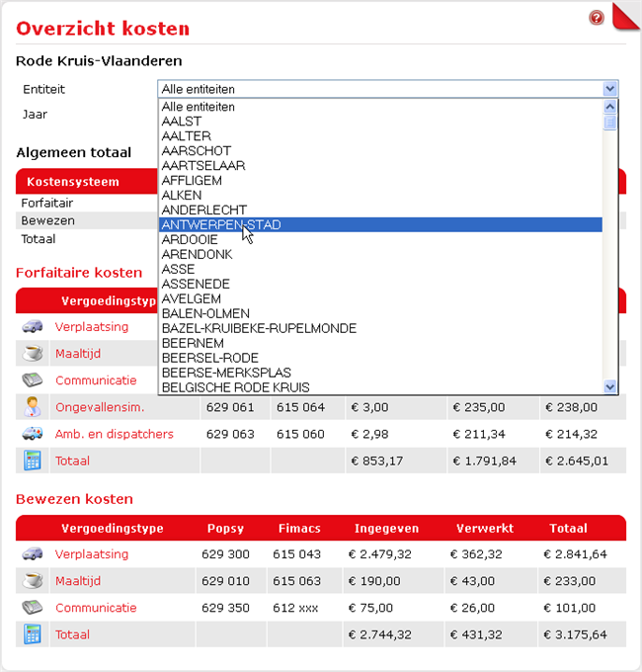Screen dimensions: 642x672
Task: Select ASSENEDE in the dropdown list
Action: click(380, 284)
